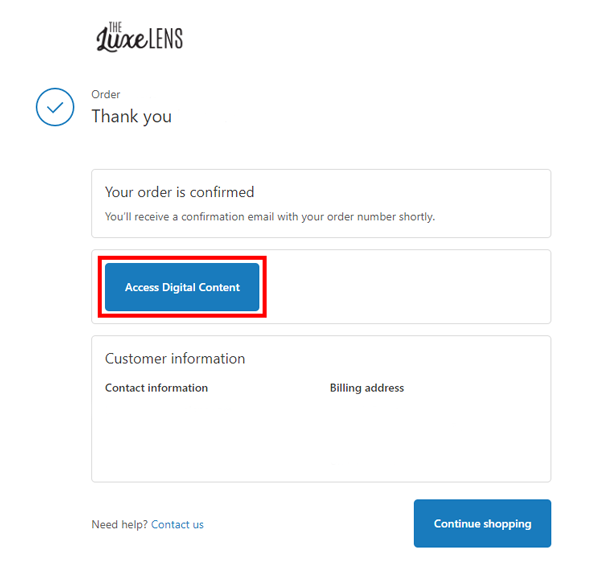Click the Thank you heading
This screenshot has height=569, width=600.
coord(131,116)
